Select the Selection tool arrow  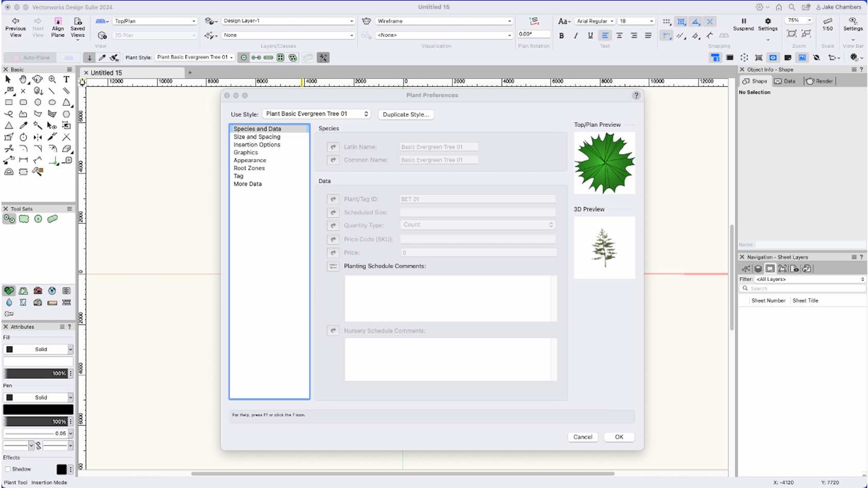[8, 80]
